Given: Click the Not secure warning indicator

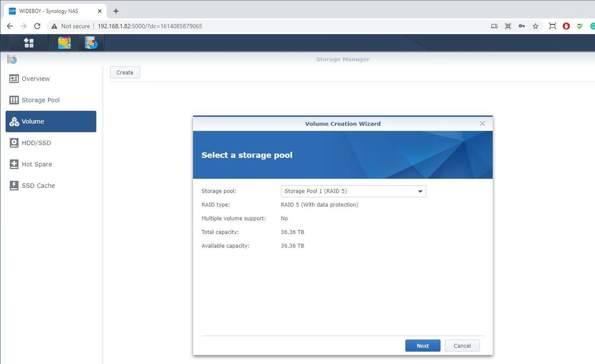Looking at the screenshot, I should point(70,26).
